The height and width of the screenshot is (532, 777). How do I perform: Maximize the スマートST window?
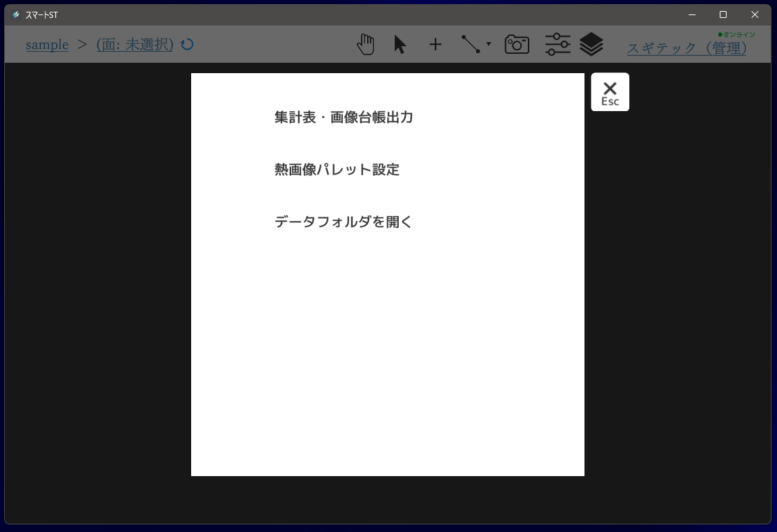[723, 14]
